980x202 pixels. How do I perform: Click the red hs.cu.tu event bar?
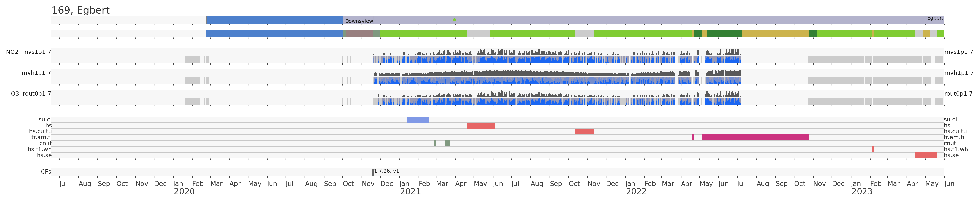pyautogui.click(x=584, y=132)
